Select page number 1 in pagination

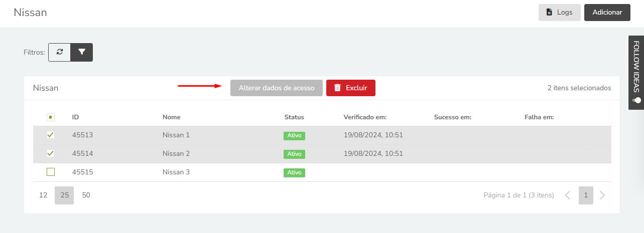(x=586, y=195)
